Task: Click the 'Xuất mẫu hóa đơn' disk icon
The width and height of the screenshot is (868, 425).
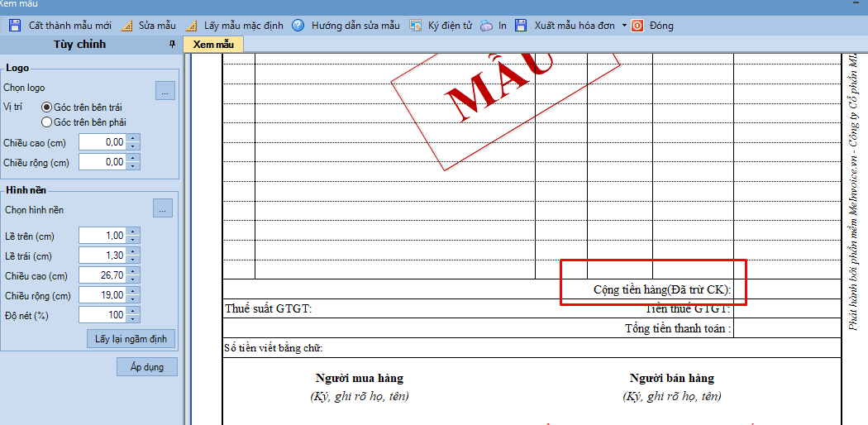Action: (520, 26)
